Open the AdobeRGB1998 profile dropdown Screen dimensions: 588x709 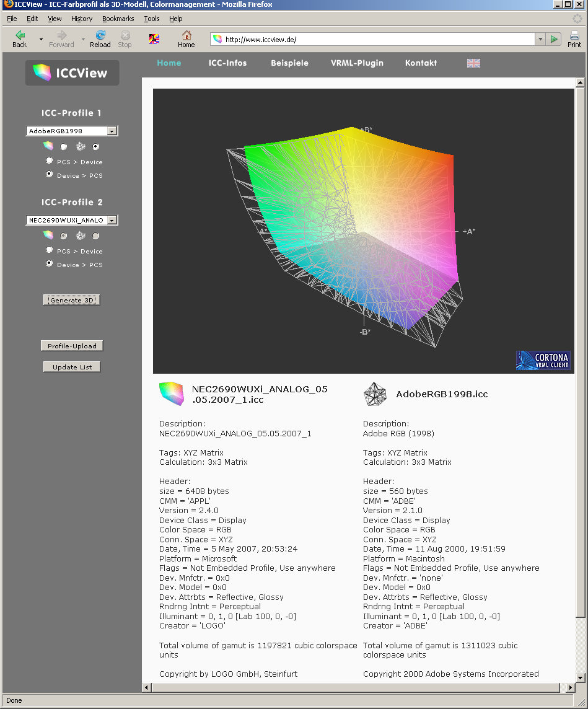112,131
